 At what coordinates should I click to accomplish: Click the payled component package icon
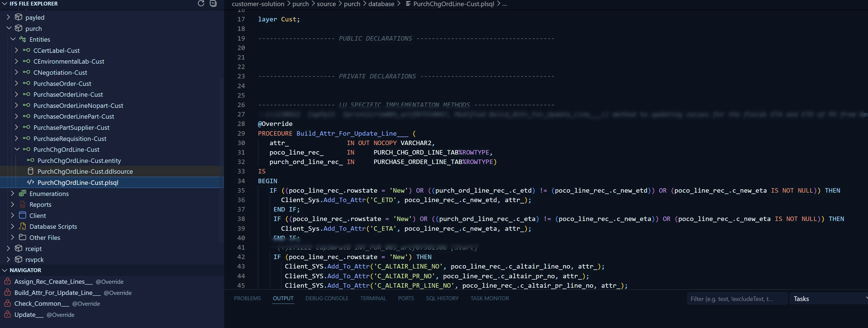pyautogui.click(x=19, y=17)
